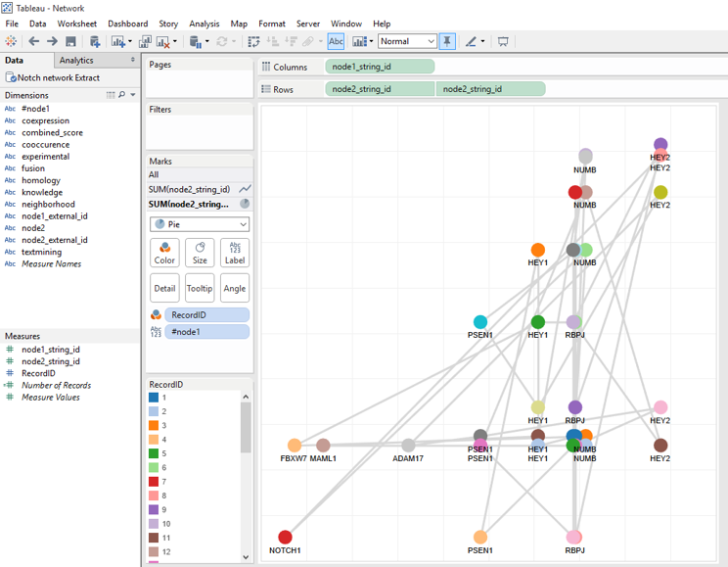The height and width of the screenshot is (567, 728).
Task: Click the Undo back arrow
Action: (33, 41)
